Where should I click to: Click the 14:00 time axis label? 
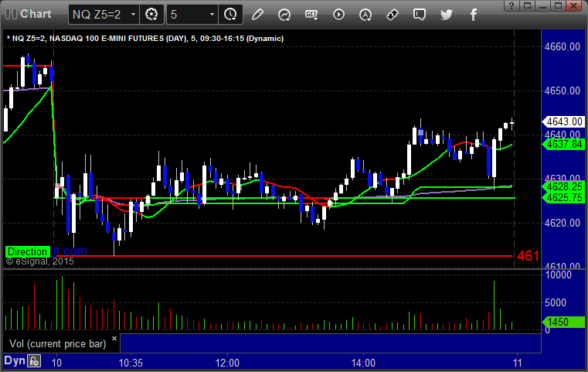coord(363,363)
